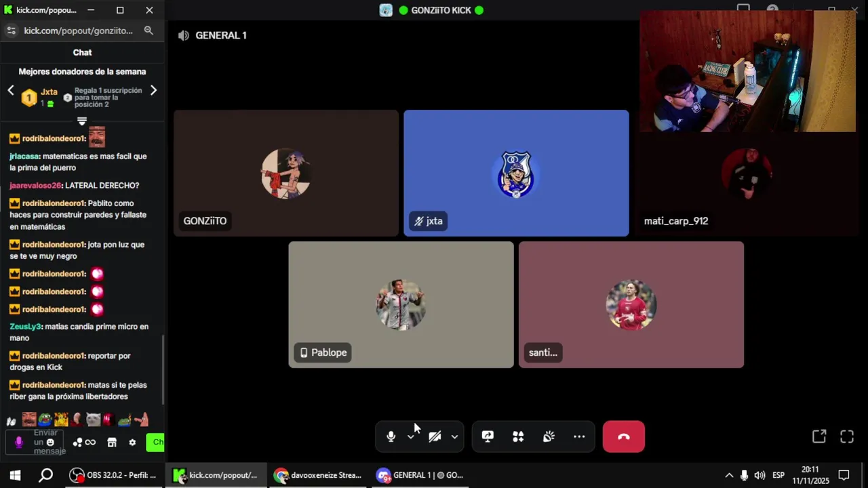Insert the white cat emote
868x488 pixels.
tap(94, 420)
